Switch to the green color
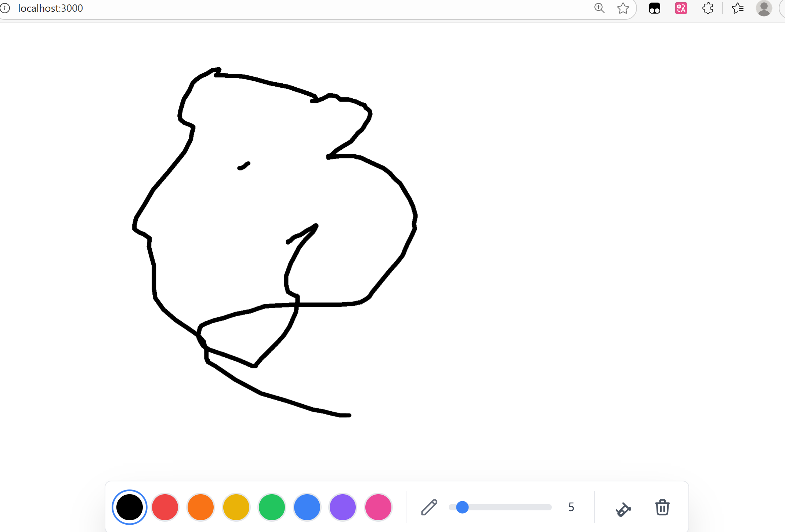This screenshot has width=785, height=532. pyautogui.click(x=271, y=507)
